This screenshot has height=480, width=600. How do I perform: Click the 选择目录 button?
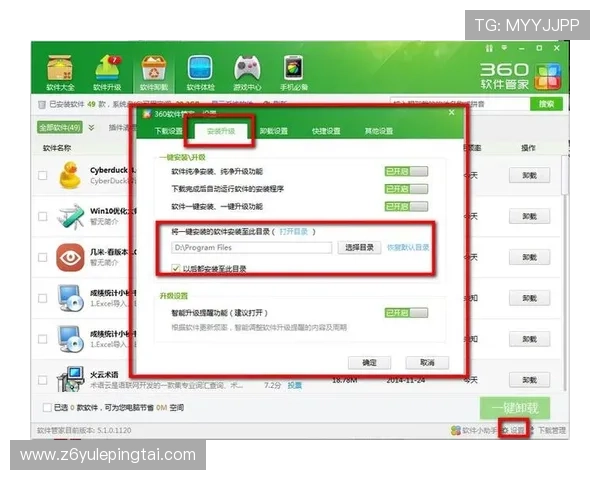(x=359, y=247)
